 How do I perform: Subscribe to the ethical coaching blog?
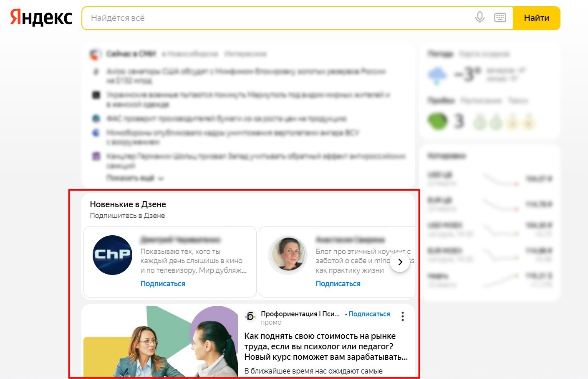point(338,284)
